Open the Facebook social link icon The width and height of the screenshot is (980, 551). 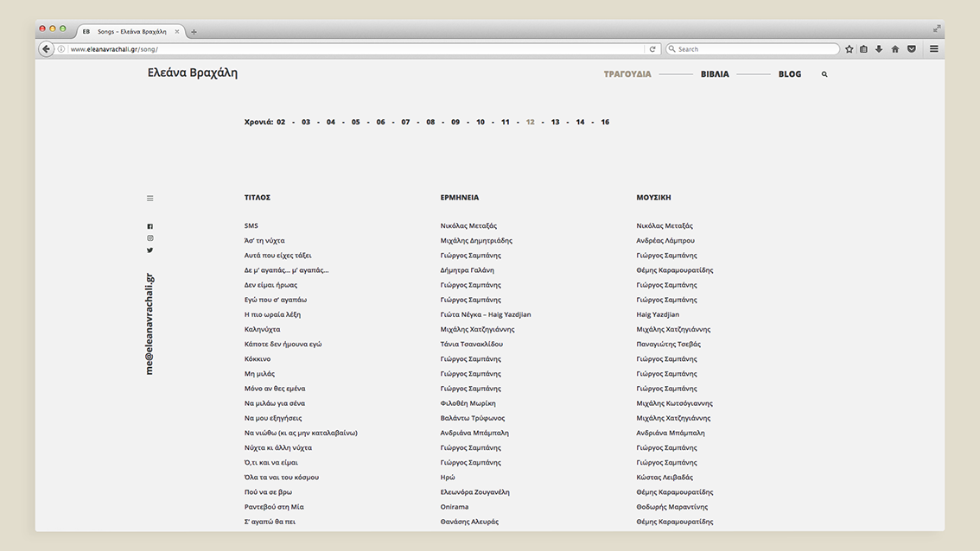pos(150,226)
